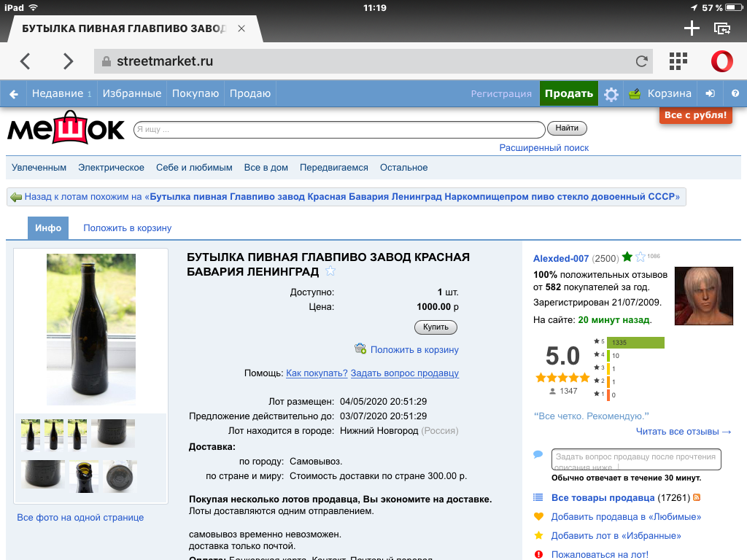Image resolution: width=747 pixels, height=560 pixels.
Task: Tap the Opera logo menu icon
Action: tap(721, 61)
